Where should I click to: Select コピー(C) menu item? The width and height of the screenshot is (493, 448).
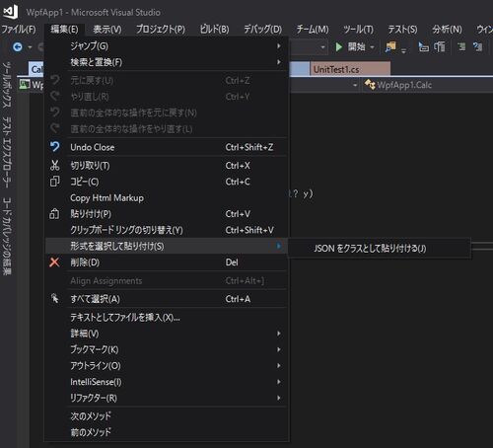click(167, 182)
